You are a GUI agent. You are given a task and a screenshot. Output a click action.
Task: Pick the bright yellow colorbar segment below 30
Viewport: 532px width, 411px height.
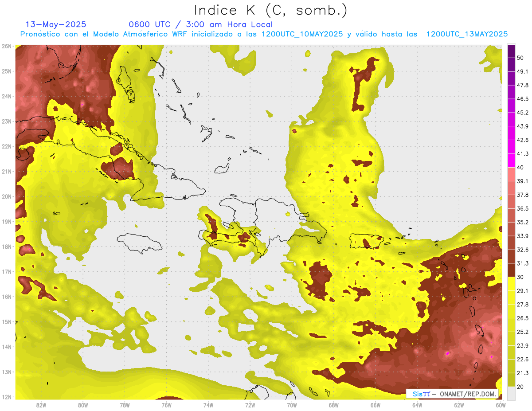[x=511, y=284]
